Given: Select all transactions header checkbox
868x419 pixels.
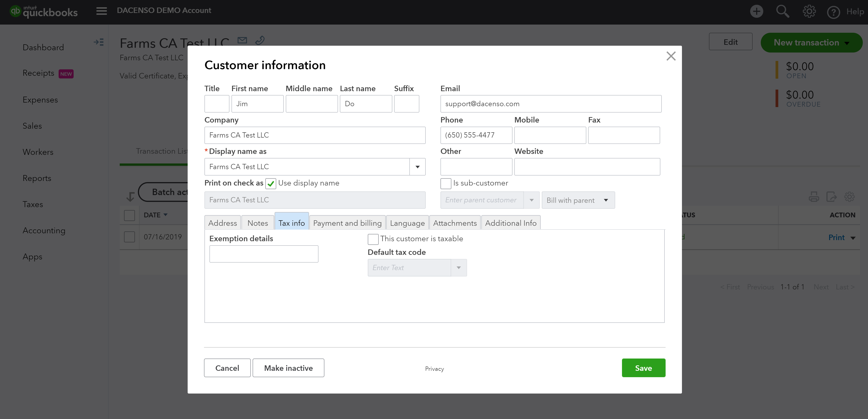Looking at the screenshot, I should tap(129, 215).
